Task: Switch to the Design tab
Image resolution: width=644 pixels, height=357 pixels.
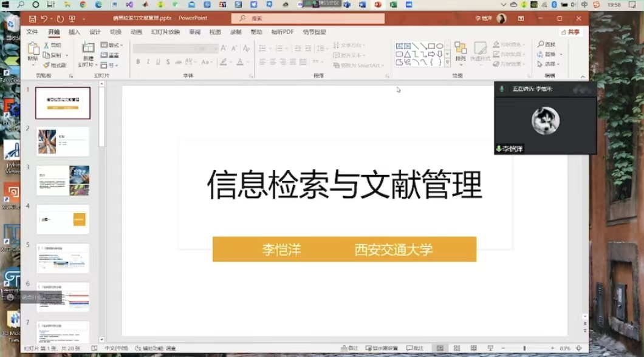Action: pos(95,32)
